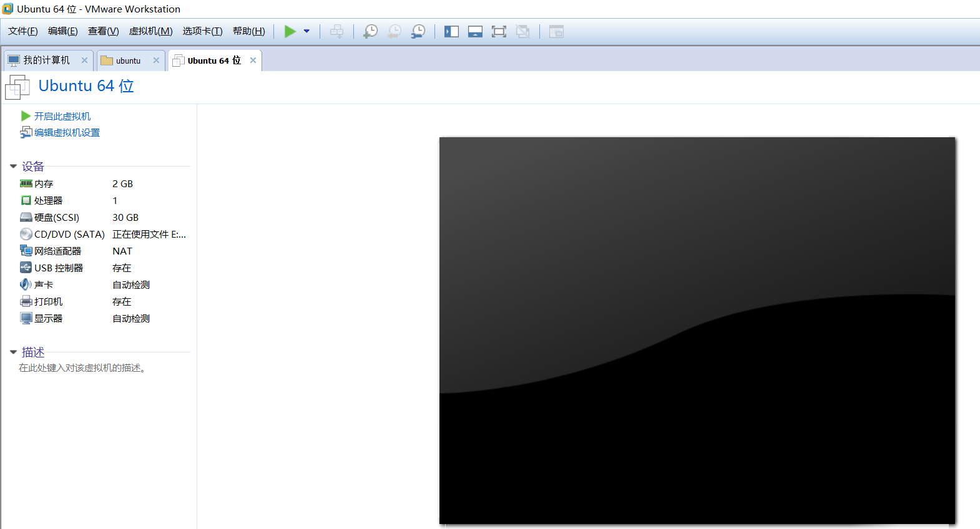Screen dimensions: 980x529
Task: Close the 我的计算机 tab
Action: tap(85, 61)
